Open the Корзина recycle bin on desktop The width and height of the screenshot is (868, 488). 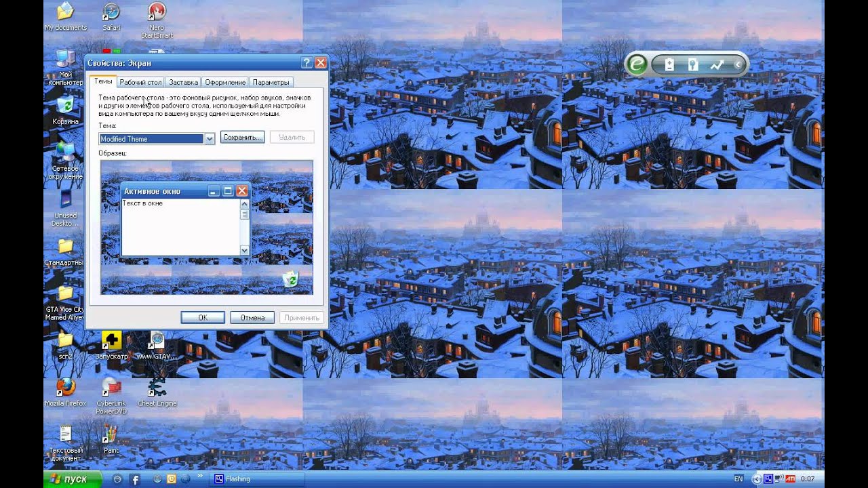(x=66, y=110)
